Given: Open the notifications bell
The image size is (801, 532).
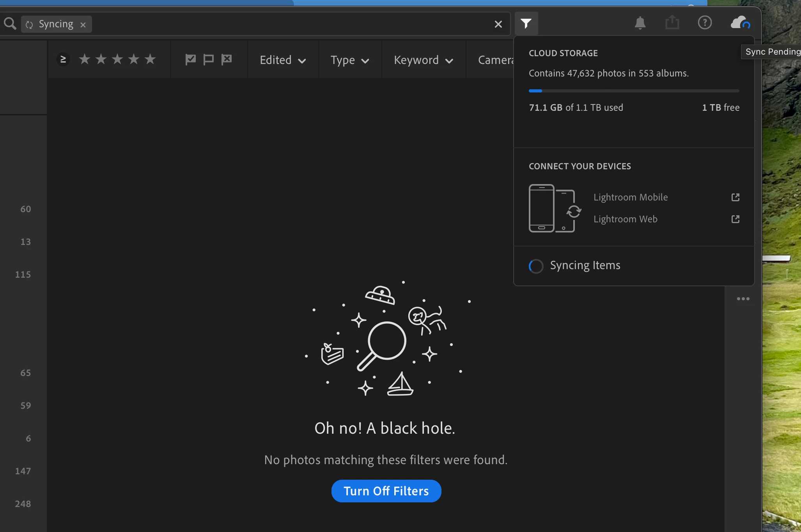Looking at the screenshot, I should click(x=640, y=23).
